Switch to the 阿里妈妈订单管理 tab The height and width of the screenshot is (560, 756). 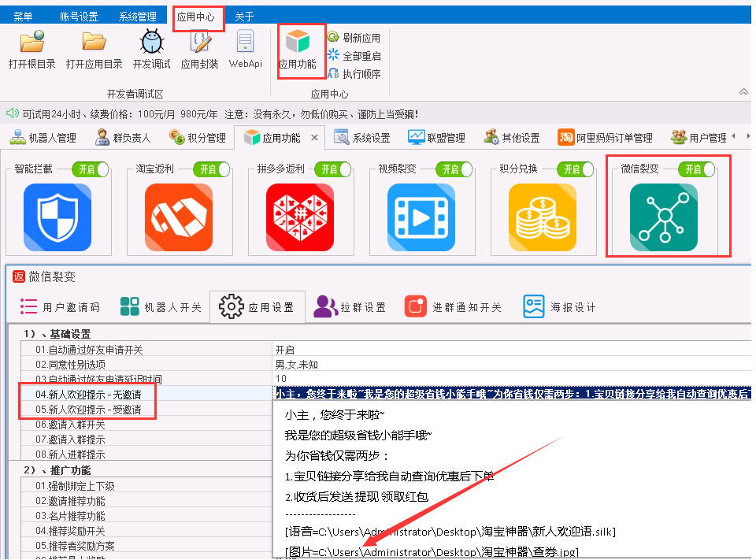[x=605, y=138]
